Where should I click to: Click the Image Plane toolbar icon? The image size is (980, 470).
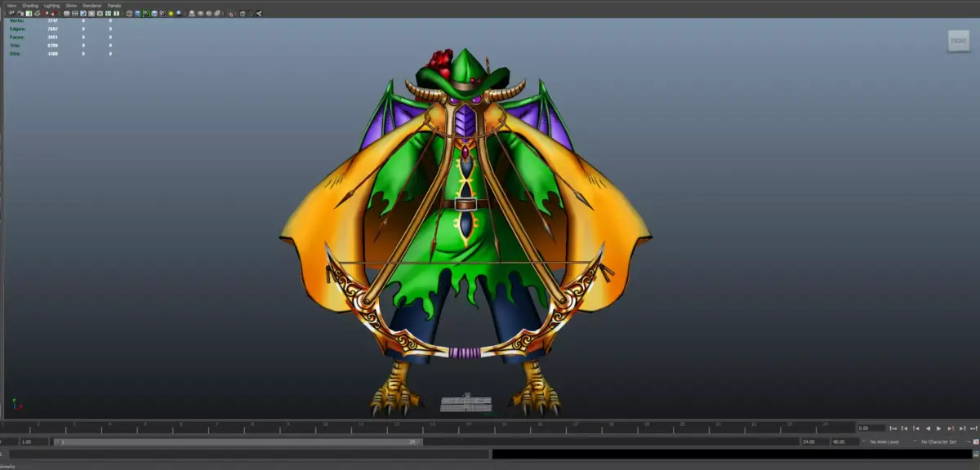point(37,13)
